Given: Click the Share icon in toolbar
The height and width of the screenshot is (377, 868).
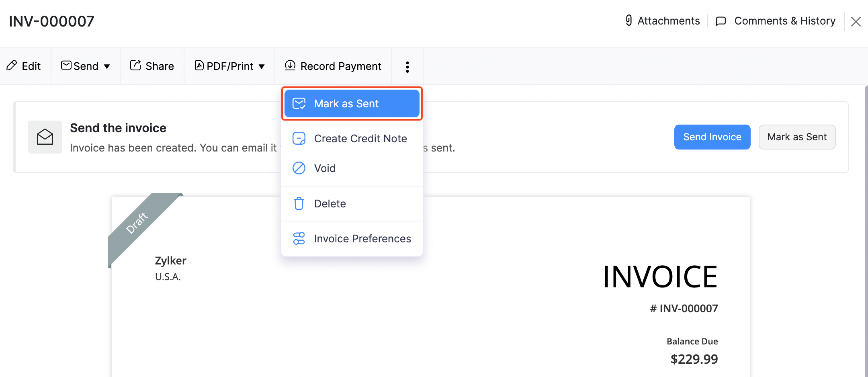Looking at the screenshot, I should (x=135, y=66).
